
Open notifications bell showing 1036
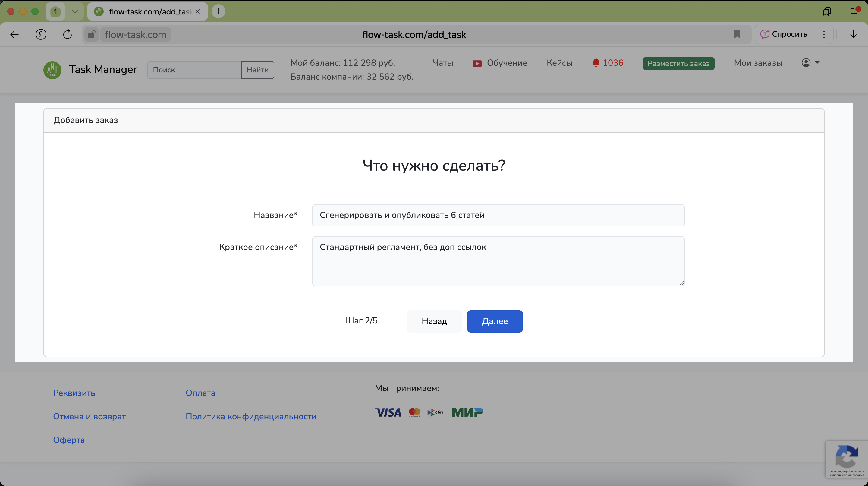click(608, 63)
